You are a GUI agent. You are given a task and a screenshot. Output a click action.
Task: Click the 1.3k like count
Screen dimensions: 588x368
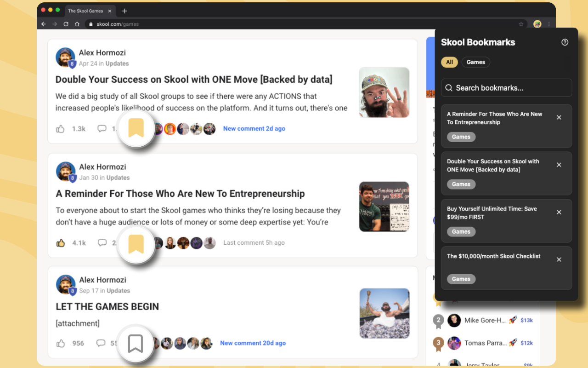coord(79,129)
